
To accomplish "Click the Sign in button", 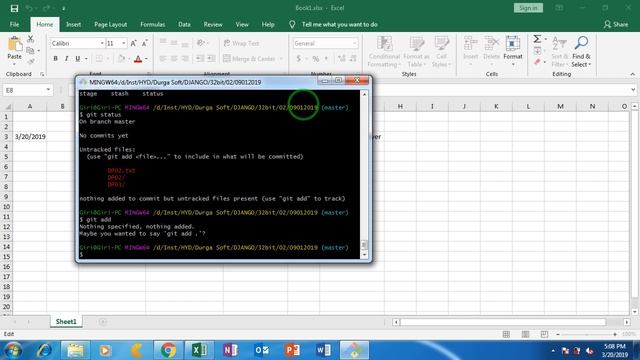I will (528, 8).
